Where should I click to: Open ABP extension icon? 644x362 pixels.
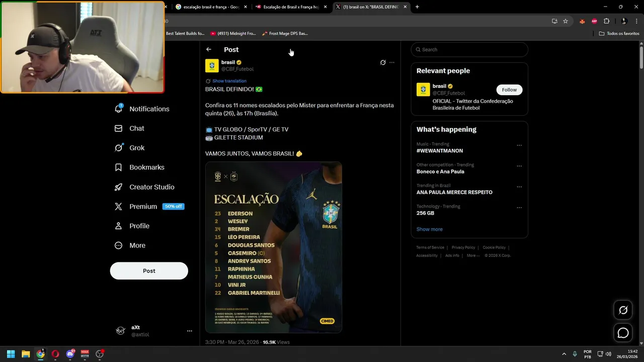pyautogui.click(x=594, y=21)
